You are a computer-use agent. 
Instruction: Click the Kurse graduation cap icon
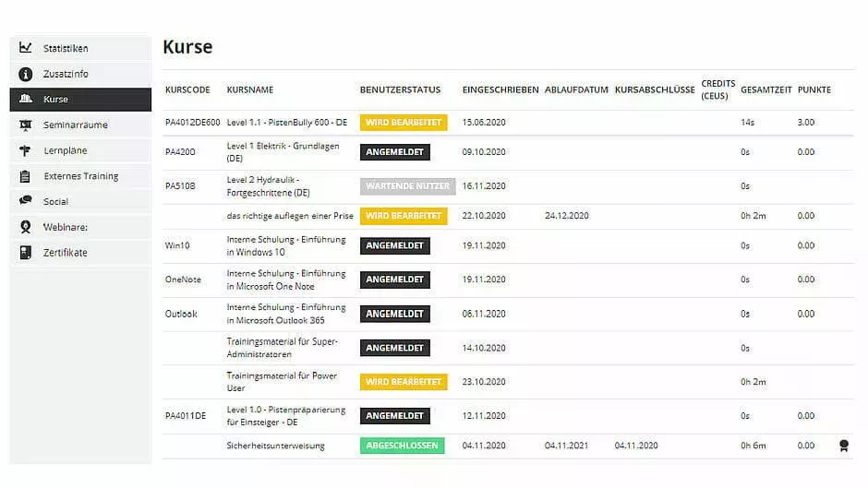tap(26, 100)
